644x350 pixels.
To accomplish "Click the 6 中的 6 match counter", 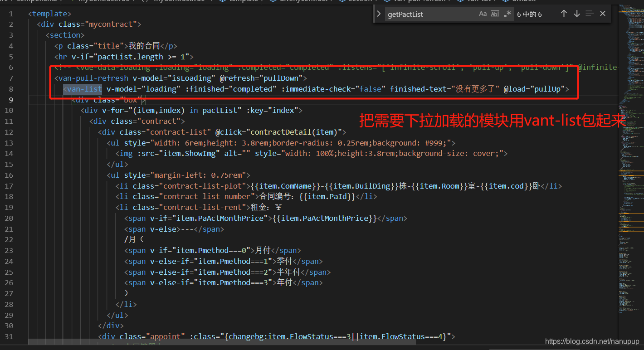I will point(529,14).
